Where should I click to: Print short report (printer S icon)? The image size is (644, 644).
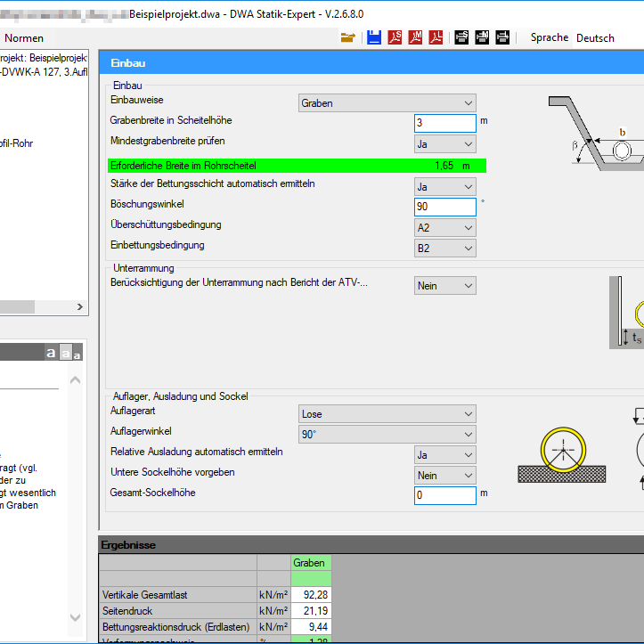coord(461,37)
